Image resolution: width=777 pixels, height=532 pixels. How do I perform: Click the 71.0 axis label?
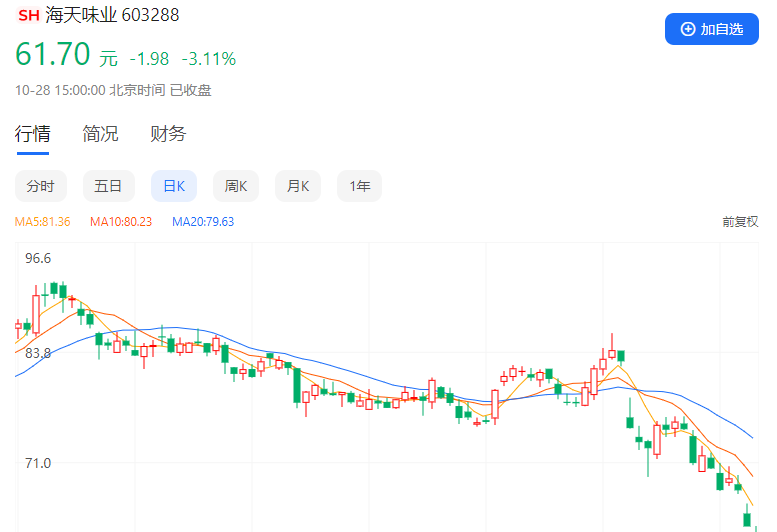(38, 463)
